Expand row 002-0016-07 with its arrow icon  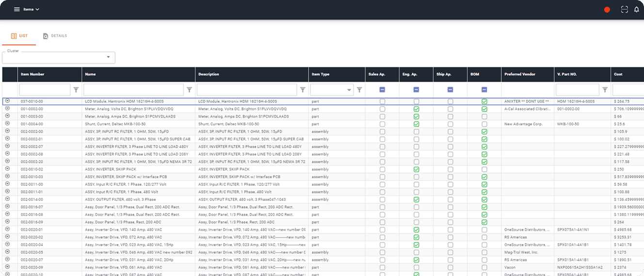[7, 206]
